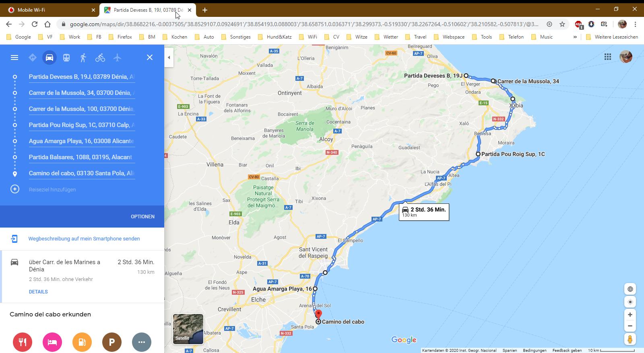Viewport: 644px width, 353px height.
Task: Bookmark this page with star icon
Action: click(562, 24)
